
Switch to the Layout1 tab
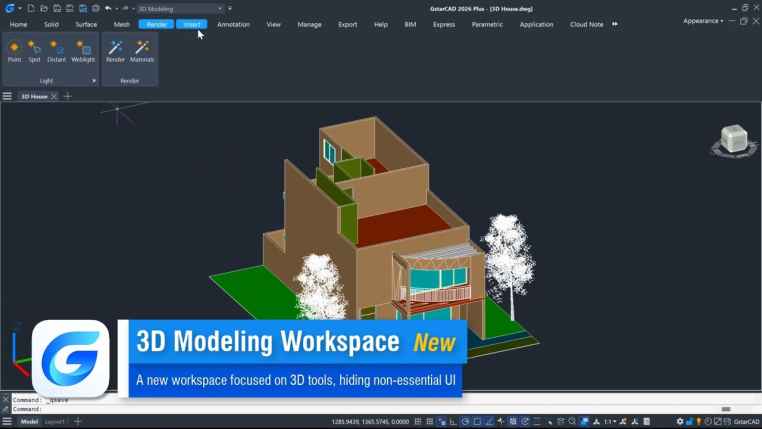[x=54, y=421]
